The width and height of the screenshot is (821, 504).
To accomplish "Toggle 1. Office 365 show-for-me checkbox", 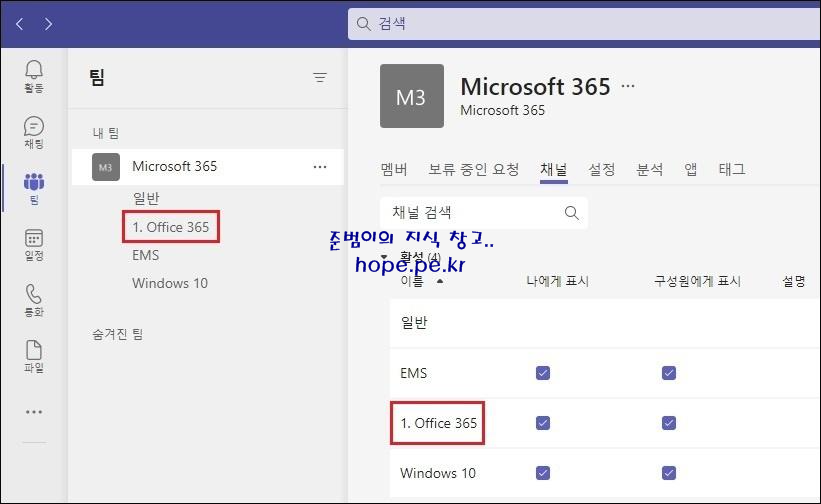I will coord(543,423).
